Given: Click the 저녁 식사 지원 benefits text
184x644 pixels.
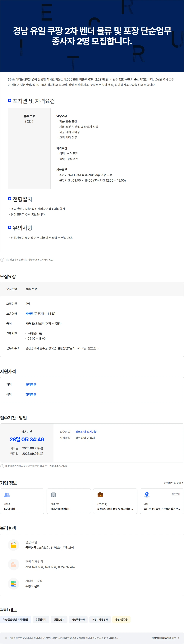Looking at the screenshot, I should (50, 567).
